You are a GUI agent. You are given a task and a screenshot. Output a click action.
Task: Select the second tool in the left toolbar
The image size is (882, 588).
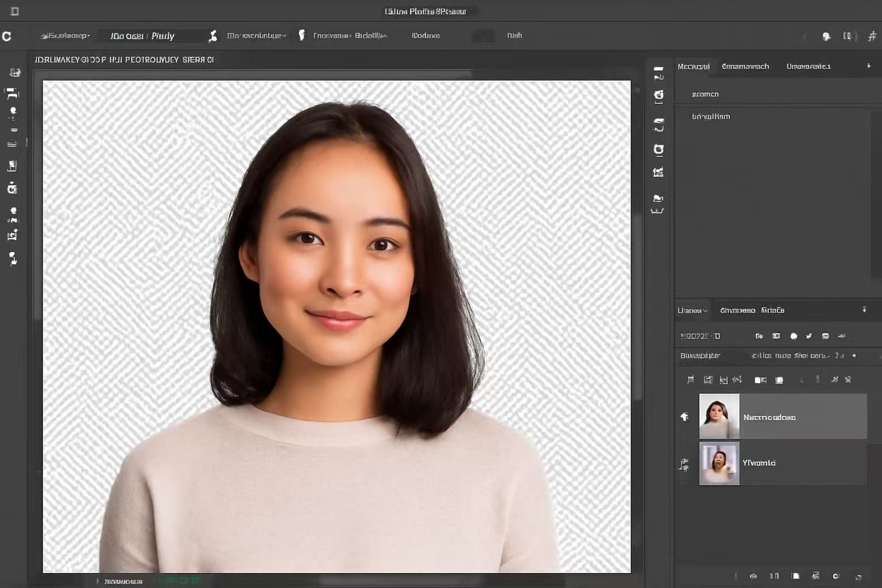click(12, 93)
